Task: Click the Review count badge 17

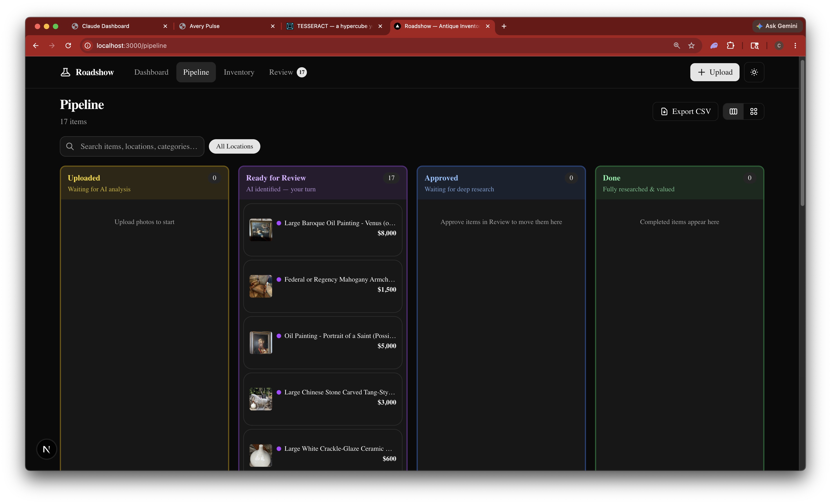Action: click(x=302, y=72)
